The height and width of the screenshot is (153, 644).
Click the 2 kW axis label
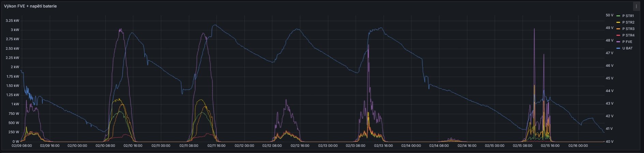15,67
